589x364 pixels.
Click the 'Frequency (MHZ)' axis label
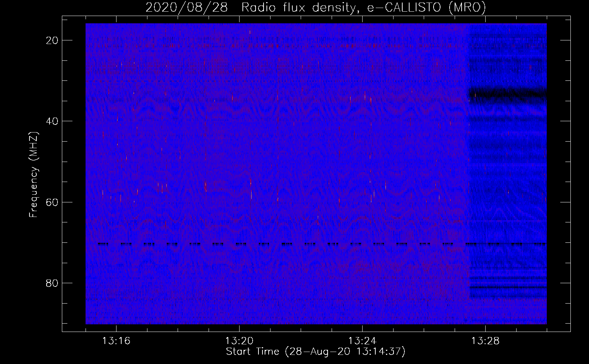coord(33,175)
